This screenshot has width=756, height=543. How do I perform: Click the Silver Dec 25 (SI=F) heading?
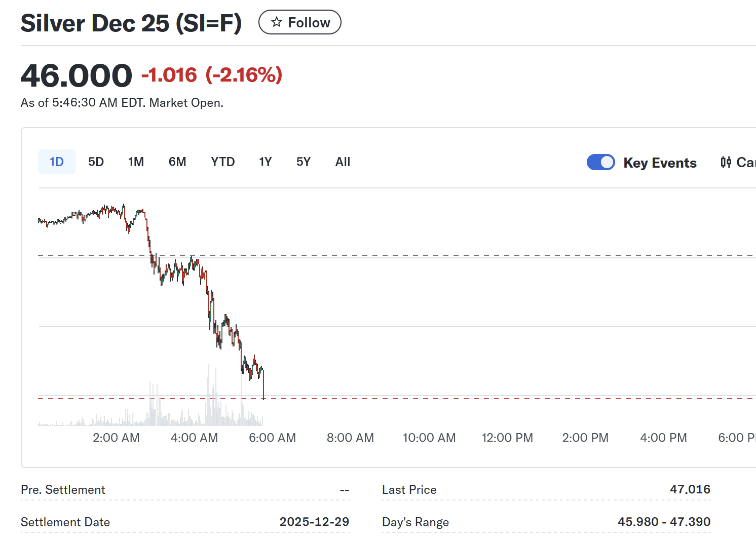coord(131,23)
